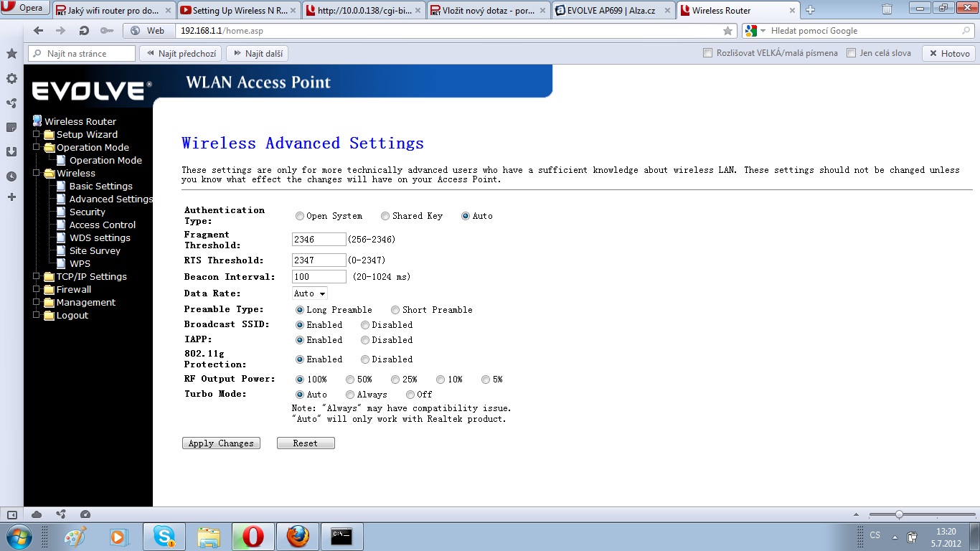Toggle the panels bar in status bar
Screen dimensions: 980x551
click(x=12, y=514)
